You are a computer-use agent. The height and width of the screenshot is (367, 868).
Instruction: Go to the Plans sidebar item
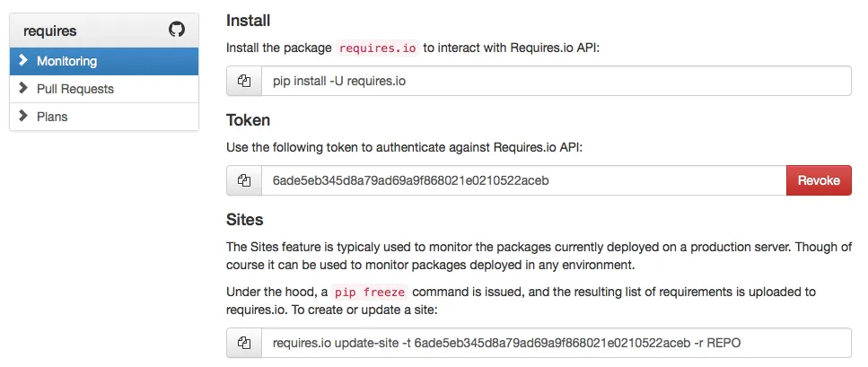point(104,117)
